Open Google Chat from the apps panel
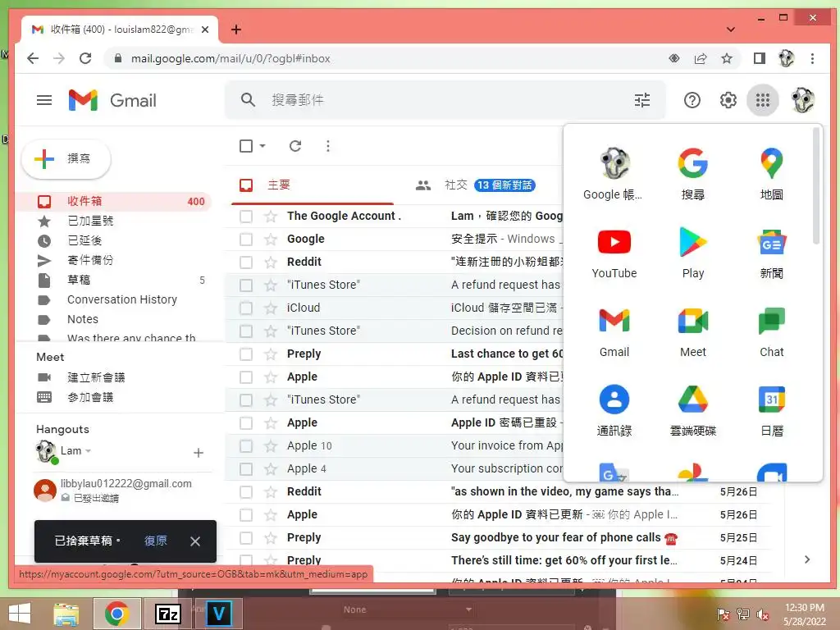The height and width of the screenshot is (630, 840). pyautogui.click(x=771, y=331)
